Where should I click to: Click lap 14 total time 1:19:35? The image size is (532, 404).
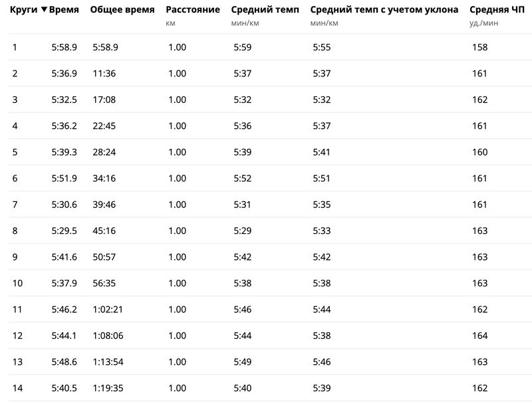[x=108, y=388]
